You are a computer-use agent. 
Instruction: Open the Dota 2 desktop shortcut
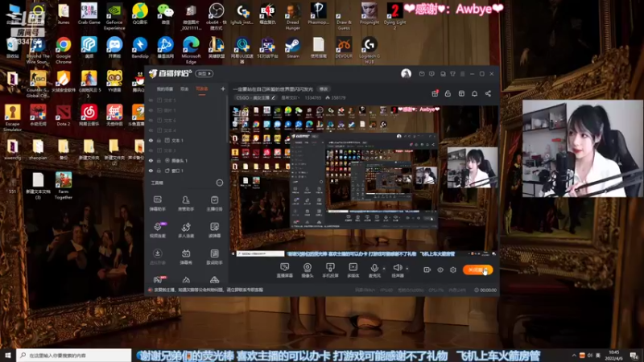(x=64, y=115)
